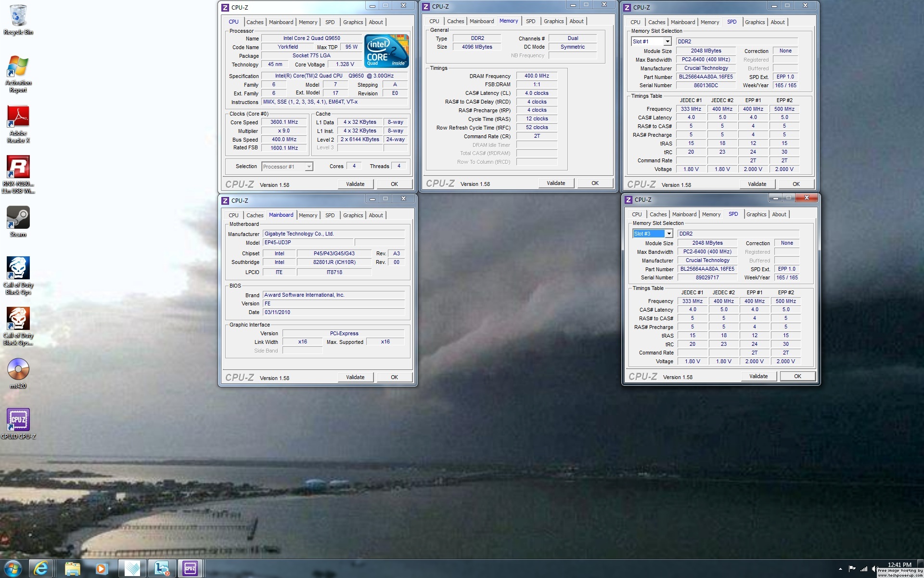The height and width of the screenshot is (578, 924).
Task: Click OK in the Memory tab window
Action: pos(595,183)
